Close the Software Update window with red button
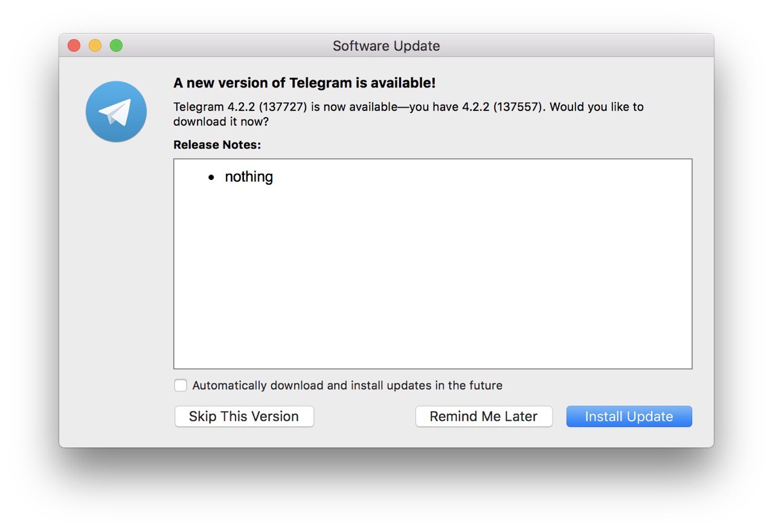Image resolution: width=773 pixels, height=532 pixels. [74, 45]
